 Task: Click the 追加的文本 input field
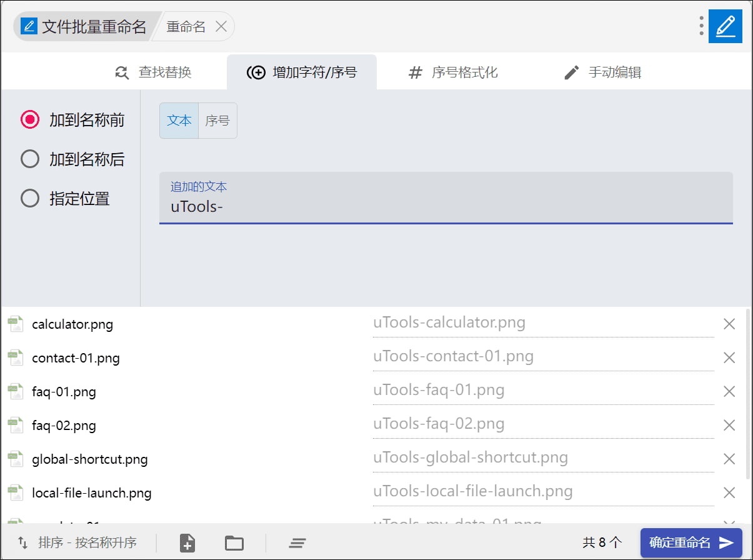pos(446,198)
